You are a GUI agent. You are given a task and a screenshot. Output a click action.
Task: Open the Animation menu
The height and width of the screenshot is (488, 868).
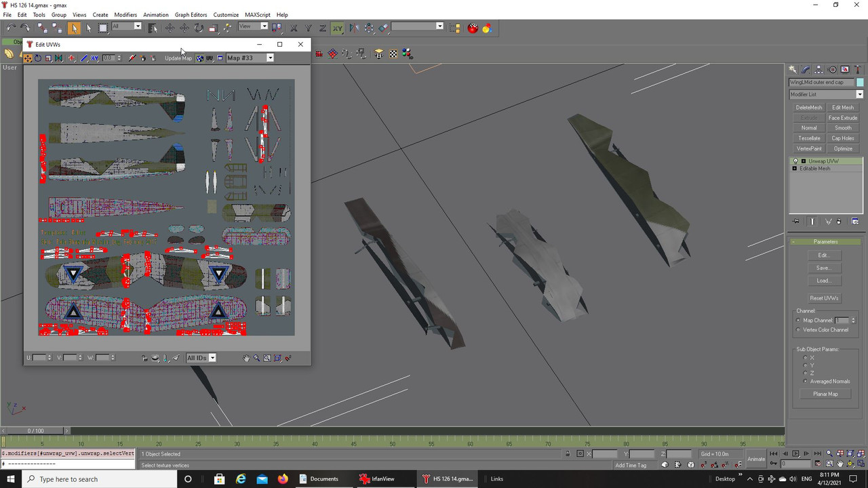(156, 14)
